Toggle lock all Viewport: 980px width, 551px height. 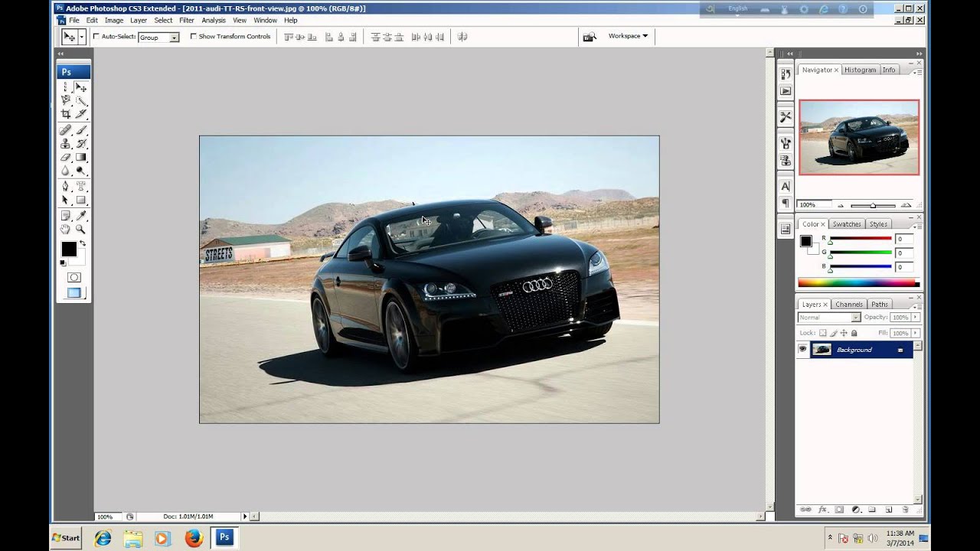(854, 333)
